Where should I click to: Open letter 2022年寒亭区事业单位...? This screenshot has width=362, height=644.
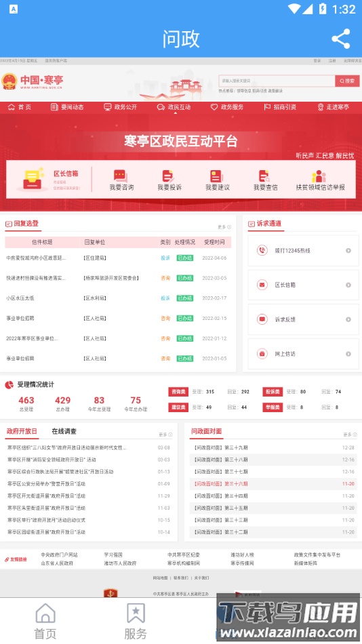pos(32,338)
